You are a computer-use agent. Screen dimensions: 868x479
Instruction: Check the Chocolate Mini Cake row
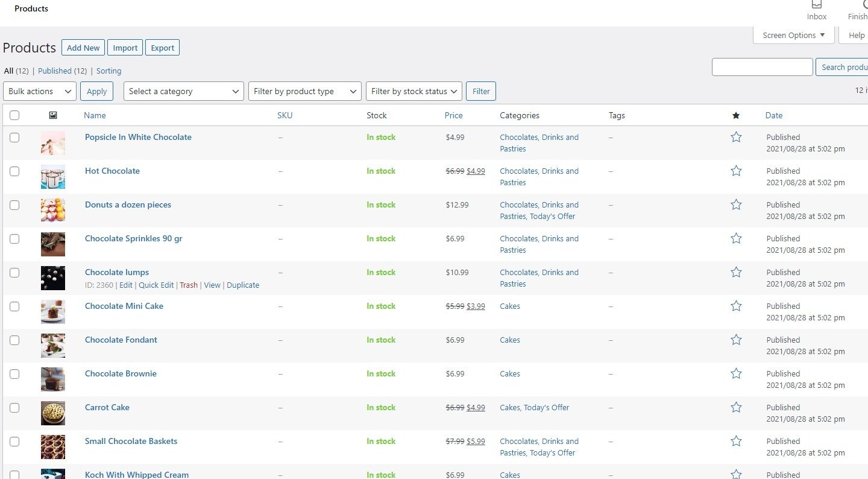(14, 306)
